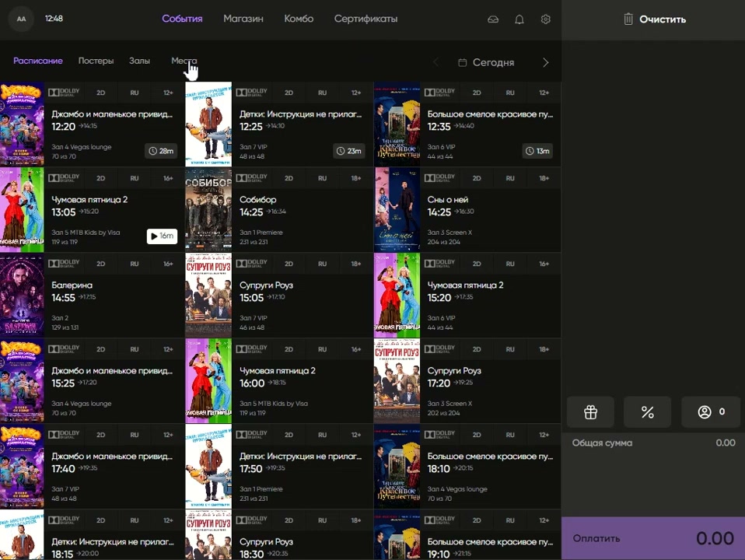
Task: Switch to the Сертификаты tab
Action: click(x=366, y=19)
